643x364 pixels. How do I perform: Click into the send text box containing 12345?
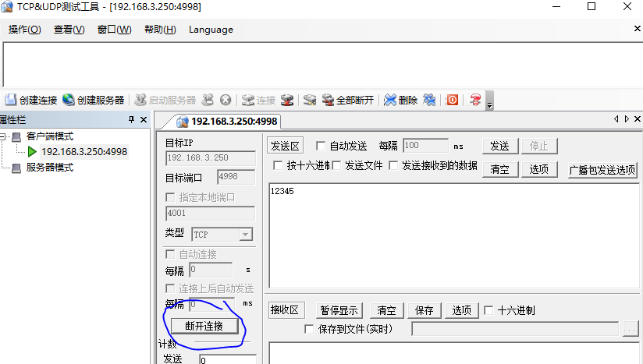[x=453, y=234]
